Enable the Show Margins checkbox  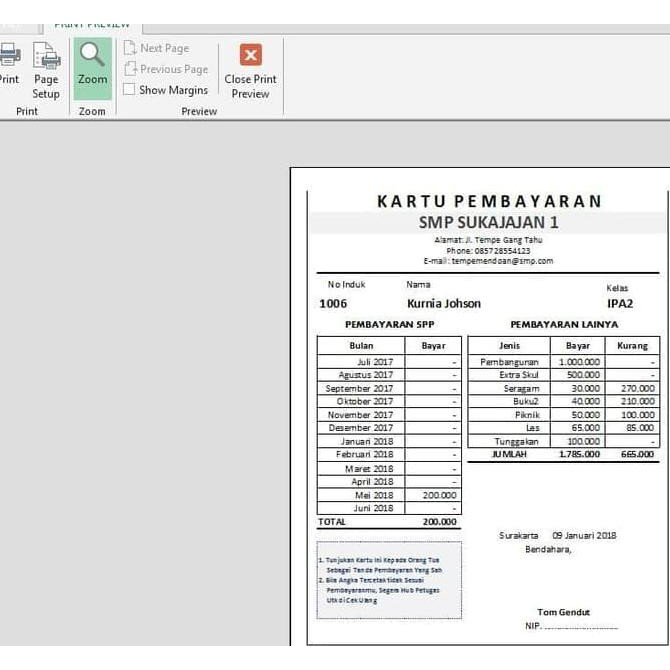point(129,90)
